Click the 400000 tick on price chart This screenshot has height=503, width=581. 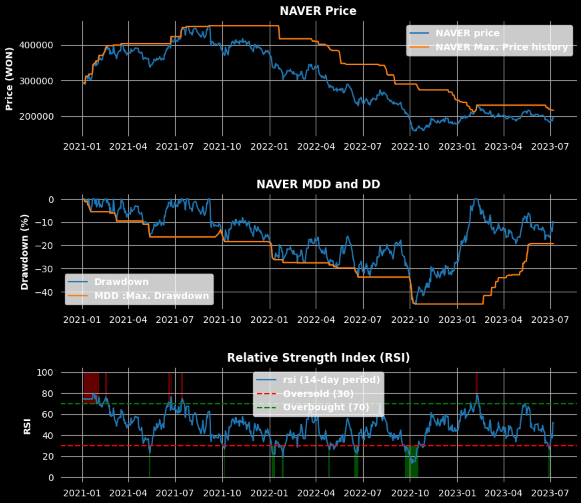[36, 45]
